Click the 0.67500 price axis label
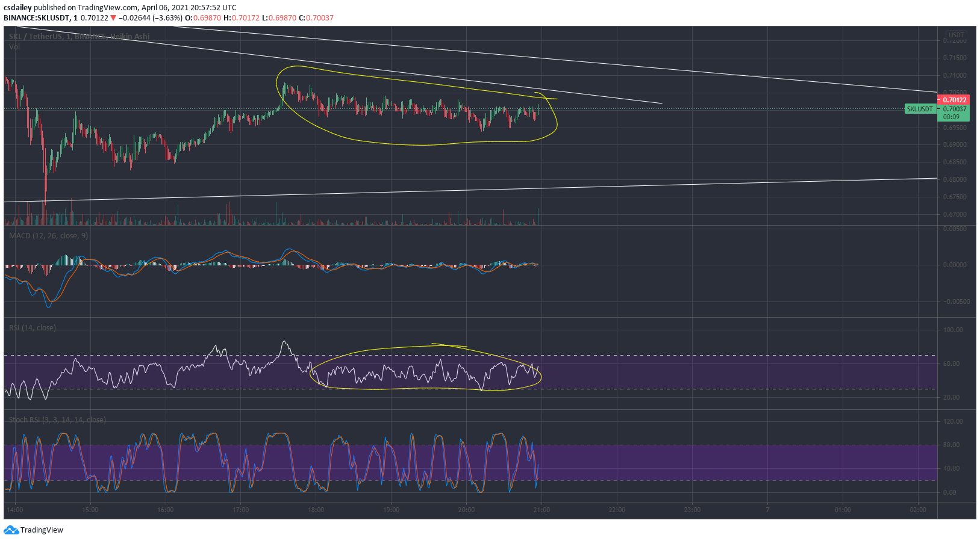980x541 pixels. [955, 197]
